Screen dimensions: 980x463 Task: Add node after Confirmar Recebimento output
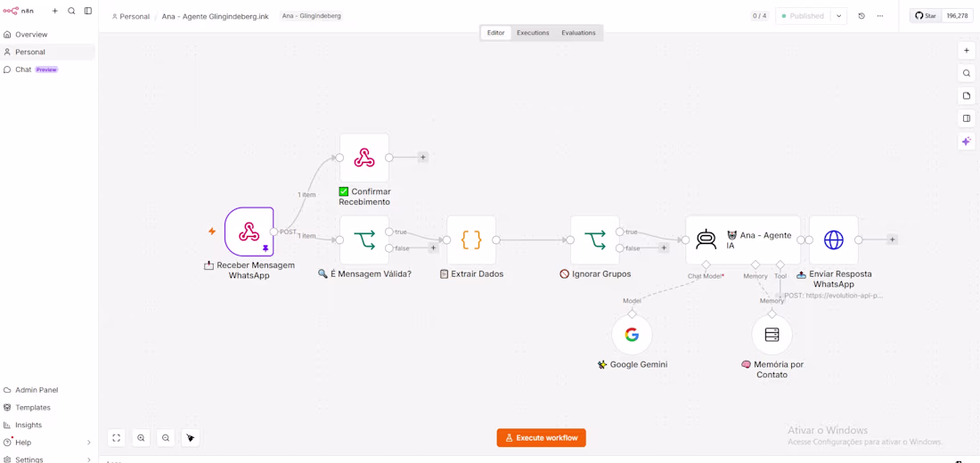pyautogui.click(x=422, y=158)
